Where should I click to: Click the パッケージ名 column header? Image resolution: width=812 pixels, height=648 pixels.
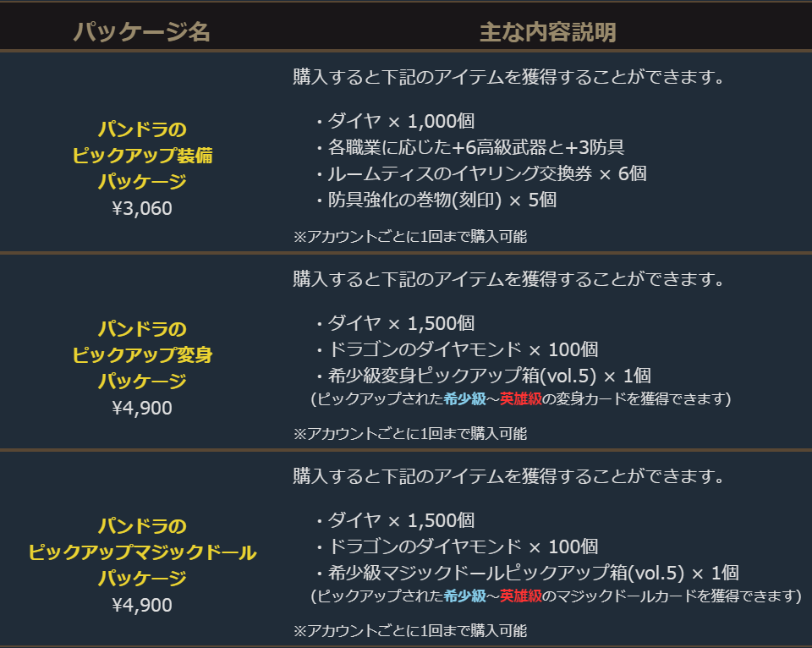point(141,32)
